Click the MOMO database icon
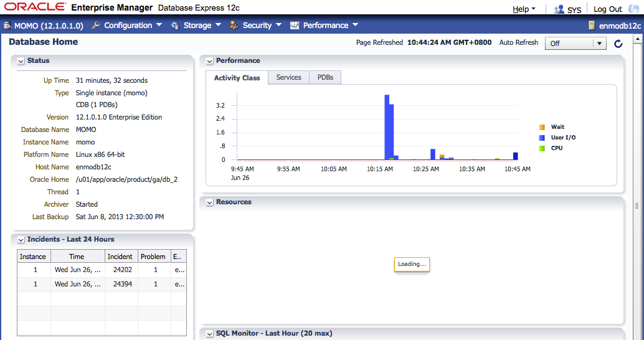The width and height of the screenshot is (644, 340). coord(7,26)
